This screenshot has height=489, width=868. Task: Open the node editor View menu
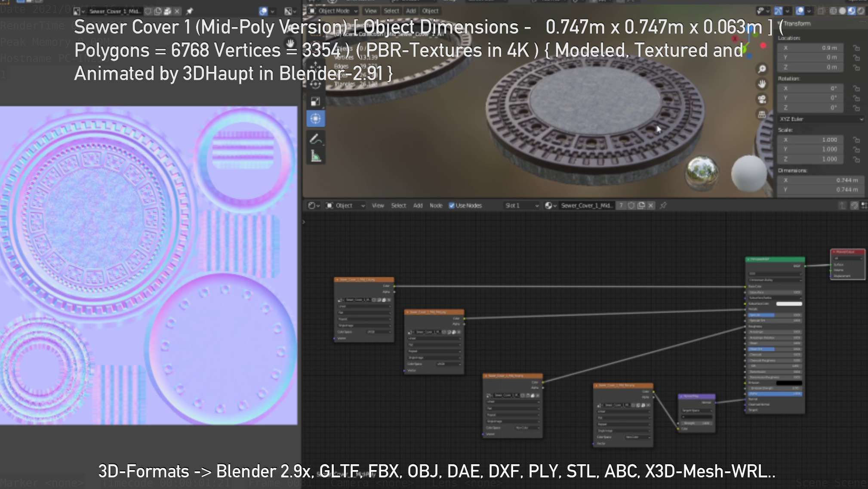coord(378,206)
